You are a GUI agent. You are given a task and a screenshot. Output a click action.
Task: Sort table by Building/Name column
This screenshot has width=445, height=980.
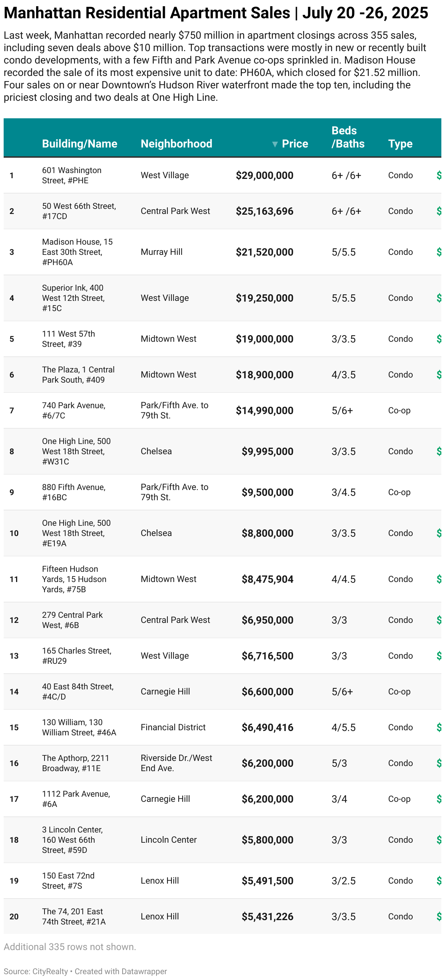point(80,144)
